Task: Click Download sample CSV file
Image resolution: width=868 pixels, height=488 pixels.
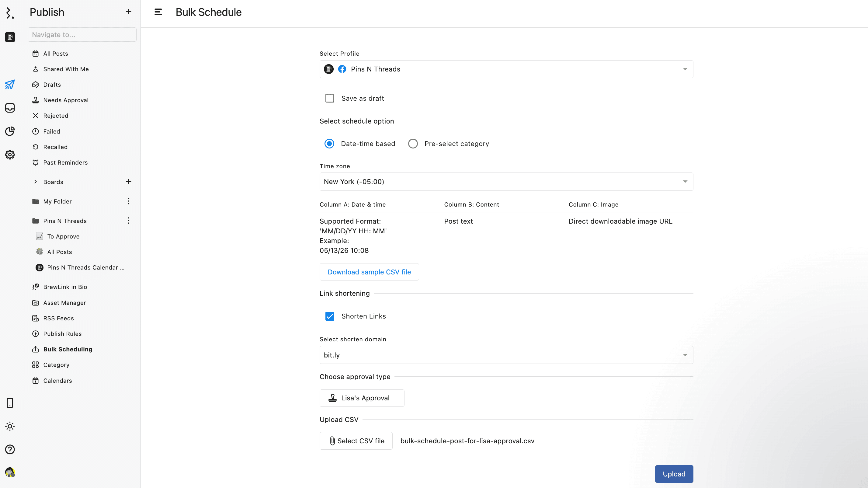Action: click(x=369, y=272)
